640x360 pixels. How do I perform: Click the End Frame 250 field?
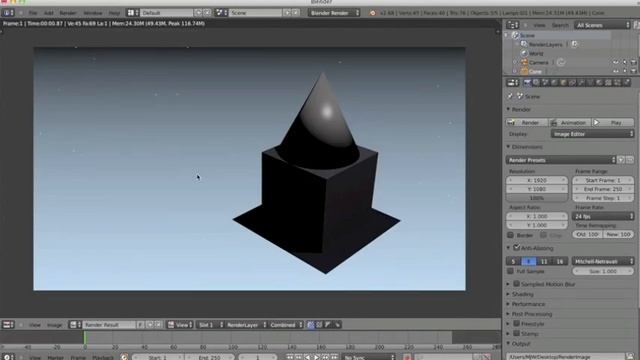click(x=603, y=189)
